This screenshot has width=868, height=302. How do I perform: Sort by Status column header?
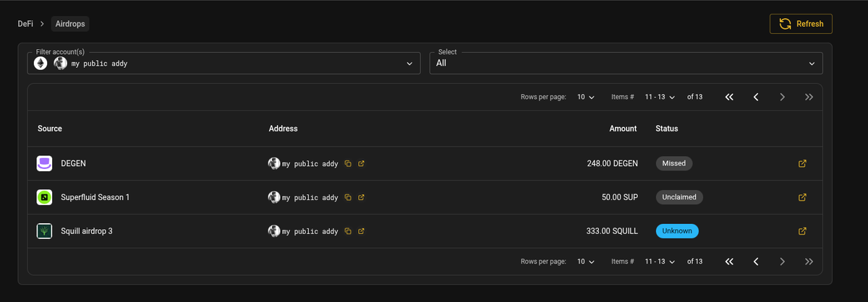pos(666,129)
